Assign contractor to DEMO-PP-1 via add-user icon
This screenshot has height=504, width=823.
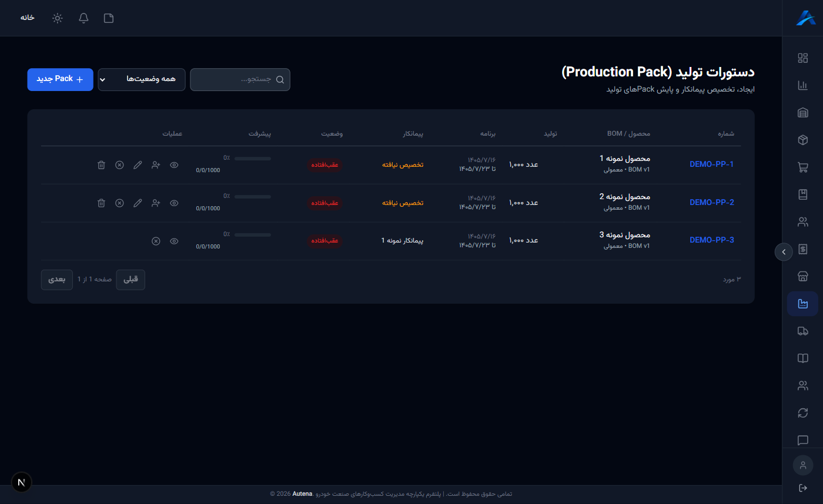(156, 165)
